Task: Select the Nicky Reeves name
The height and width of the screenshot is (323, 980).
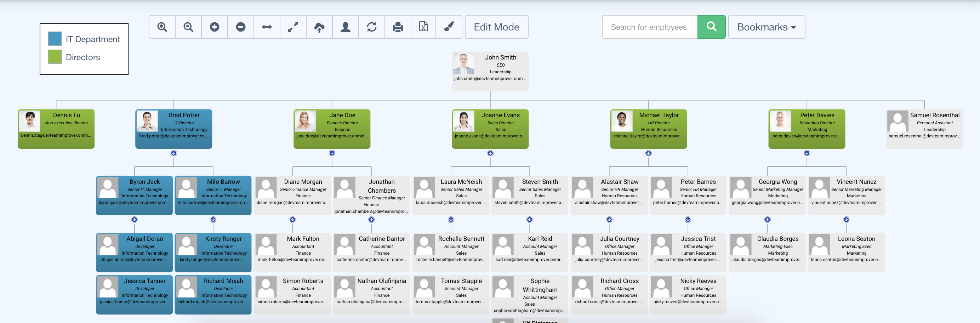Action: pyautogui.click(x=698, y=281)
